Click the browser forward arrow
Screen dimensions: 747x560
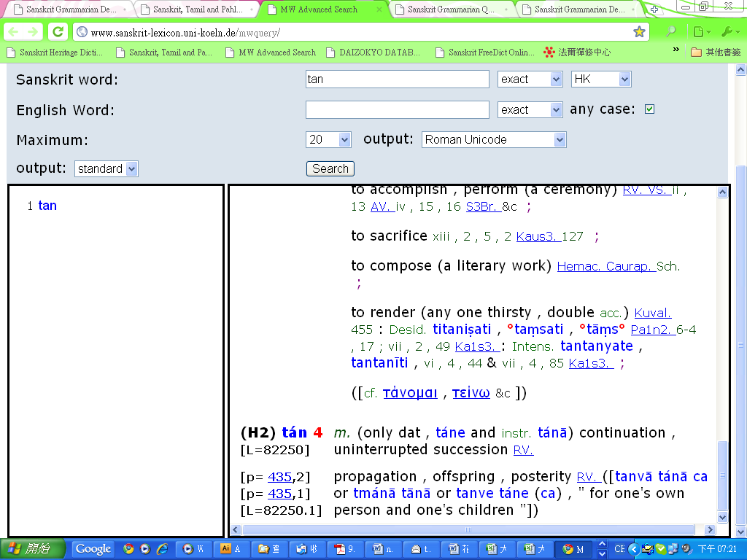point(33,32)
